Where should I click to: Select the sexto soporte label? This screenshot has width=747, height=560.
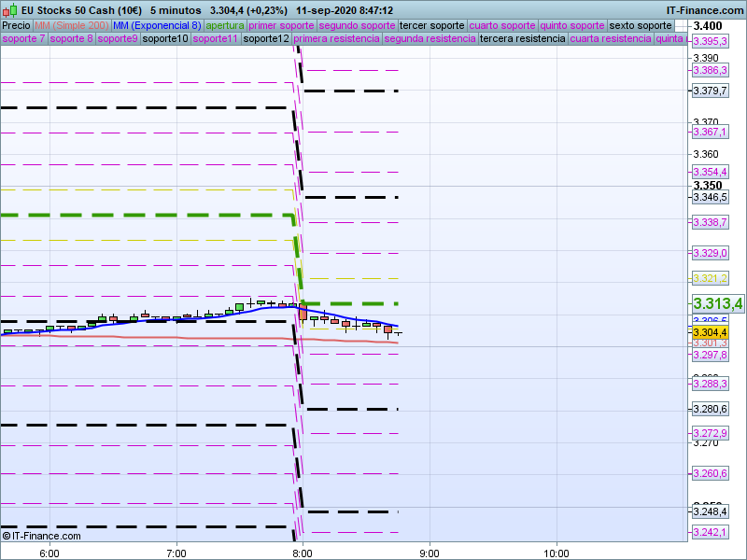tap(640, 25)
